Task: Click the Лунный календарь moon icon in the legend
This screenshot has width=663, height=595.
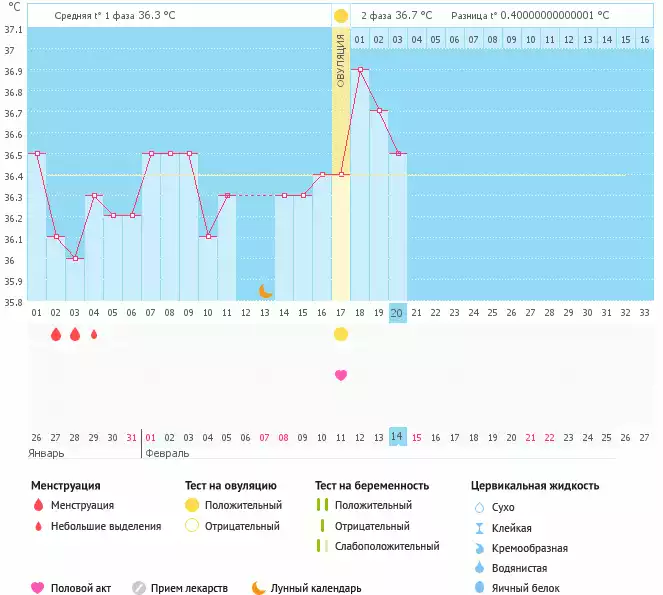Action: click(x=259, y=588)
